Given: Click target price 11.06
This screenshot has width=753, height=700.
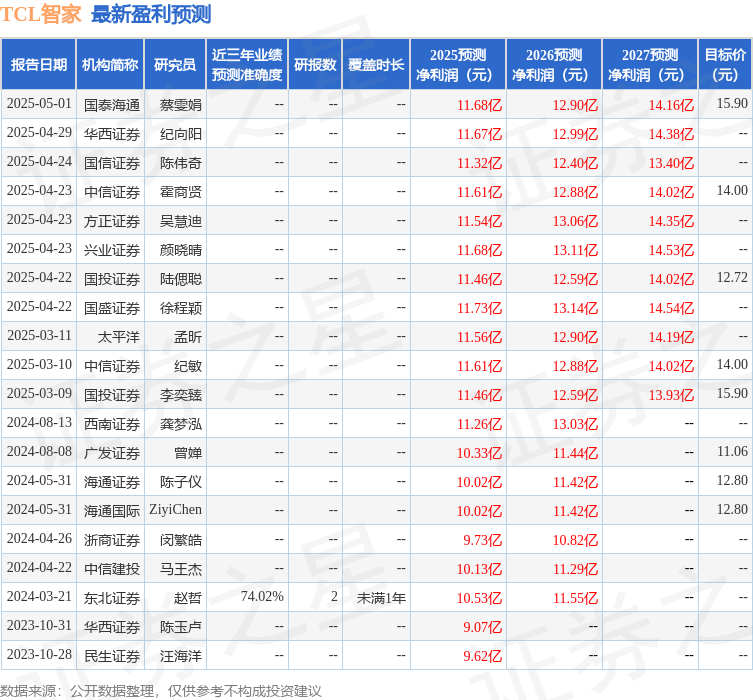Looking at the screenshot, I should click(x=732, y=452).
